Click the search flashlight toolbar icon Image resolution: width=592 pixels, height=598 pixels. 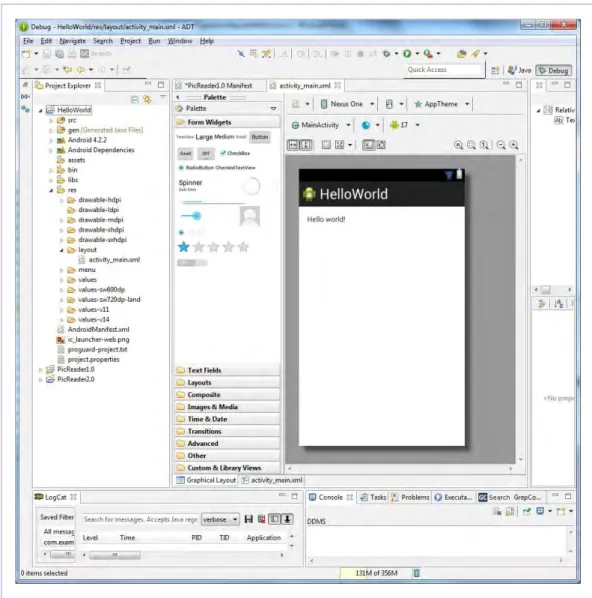[x=476, y=54]
